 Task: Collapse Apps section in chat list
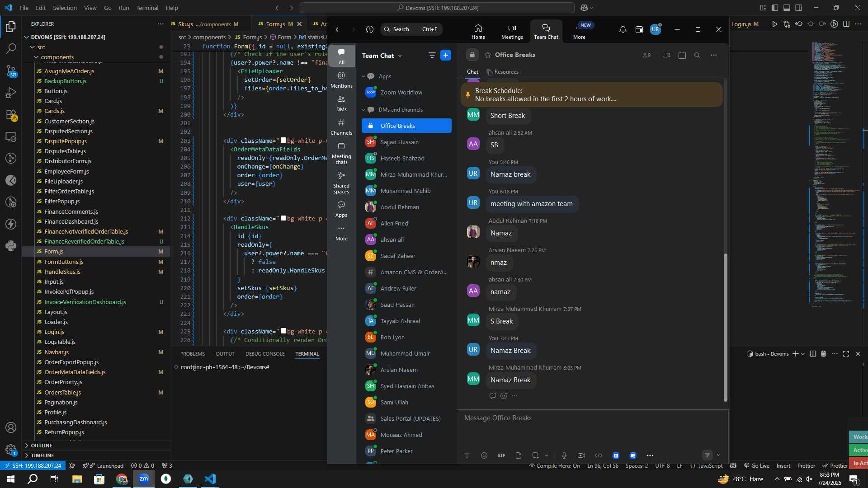click(x=363, y=76)
